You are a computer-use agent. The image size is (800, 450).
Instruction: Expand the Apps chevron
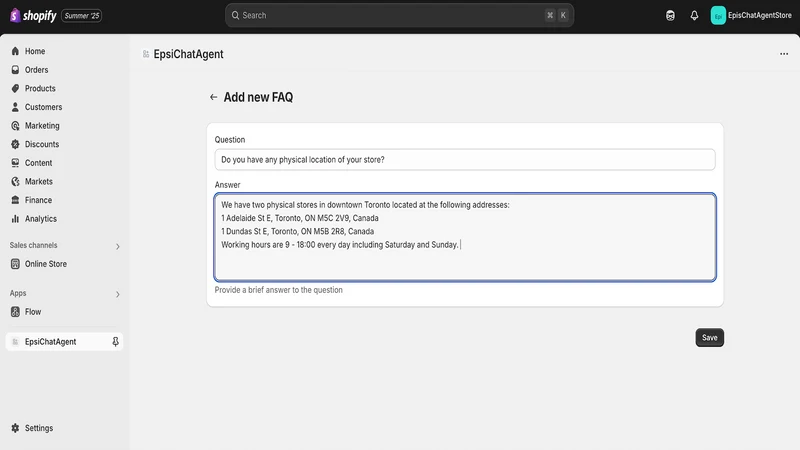tap(117, 294)
